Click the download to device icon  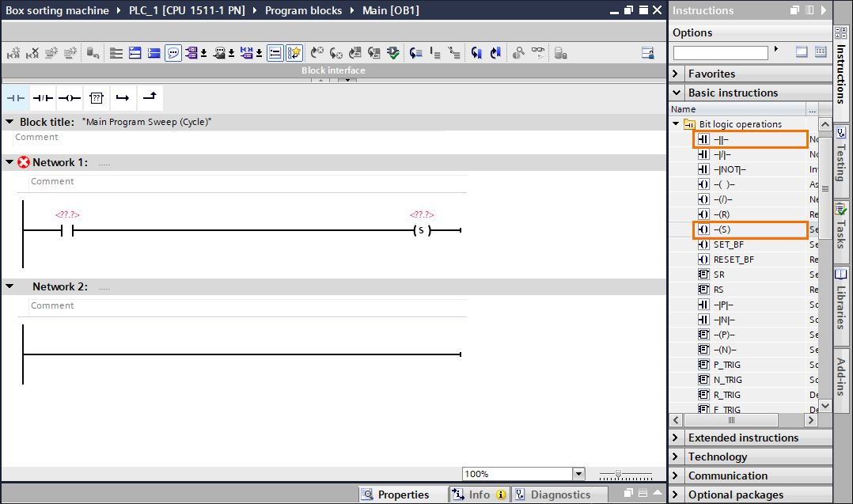click(392, 52)
